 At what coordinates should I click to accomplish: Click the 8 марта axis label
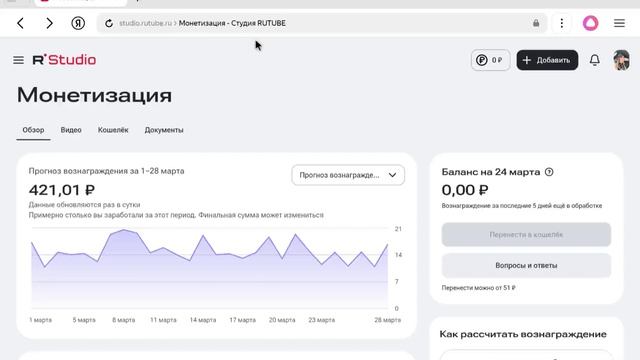pyautogui.click(x=124, y=320)
